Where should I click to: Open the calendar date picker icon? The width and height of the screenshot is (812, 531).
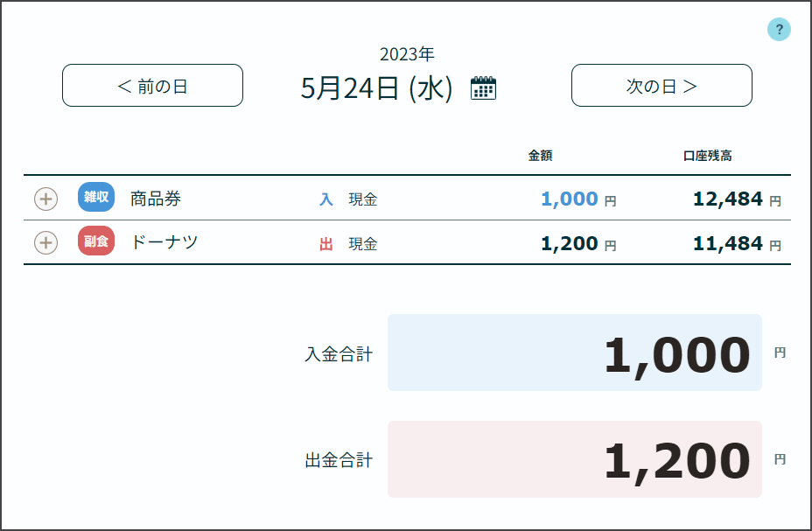tap(483, 88)
